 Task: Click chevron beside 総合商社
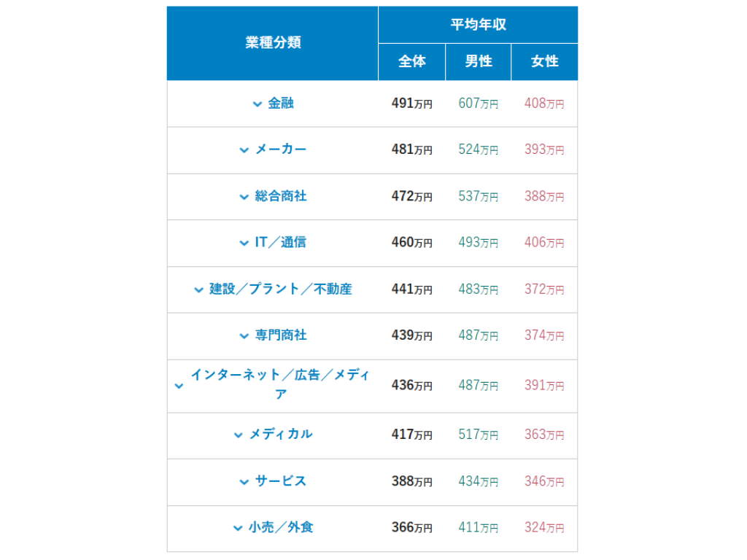tap(244, 197)
